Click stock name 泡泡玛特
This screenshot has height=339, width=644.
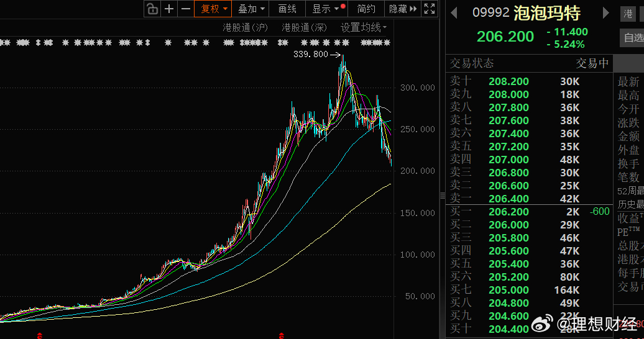click(546, 13)
